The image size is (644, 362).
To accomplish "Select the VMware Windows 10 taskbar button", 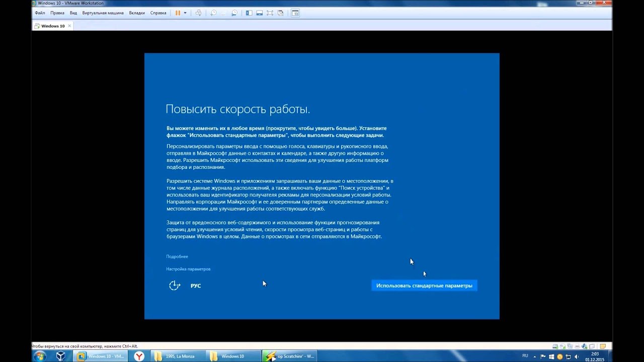I will click(x=101, y=356).
